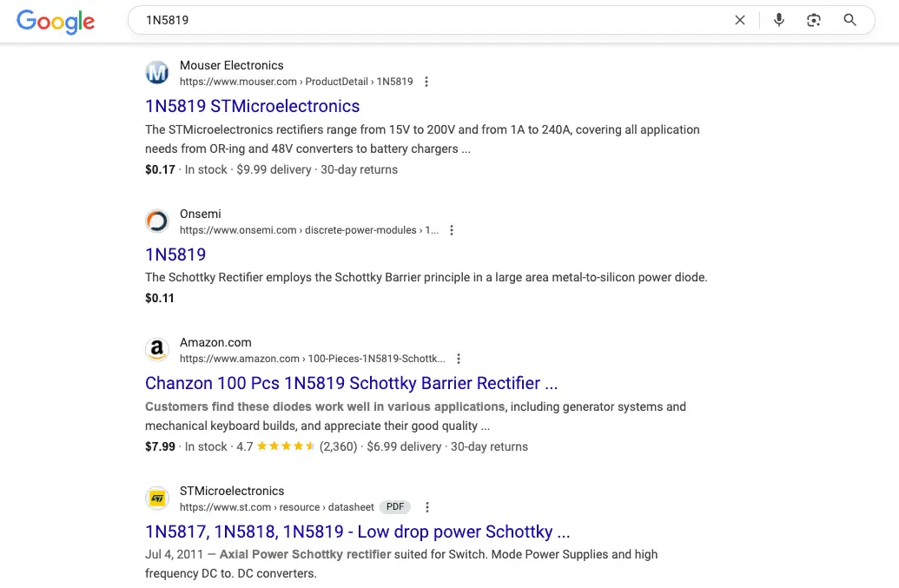Open more options for the st.com result
This screenshot has height=588, width=899.
[x=427, y=507]
